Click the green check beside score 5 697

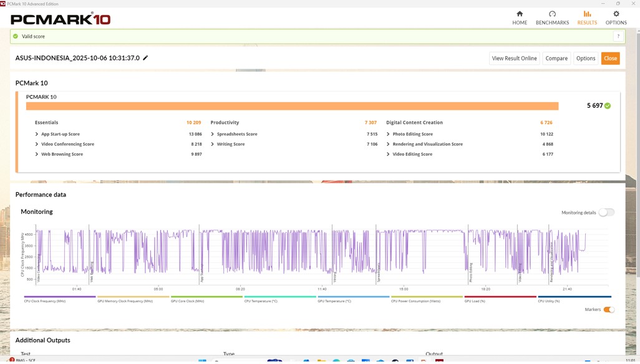pyautogui.click(x=608, y=106)
